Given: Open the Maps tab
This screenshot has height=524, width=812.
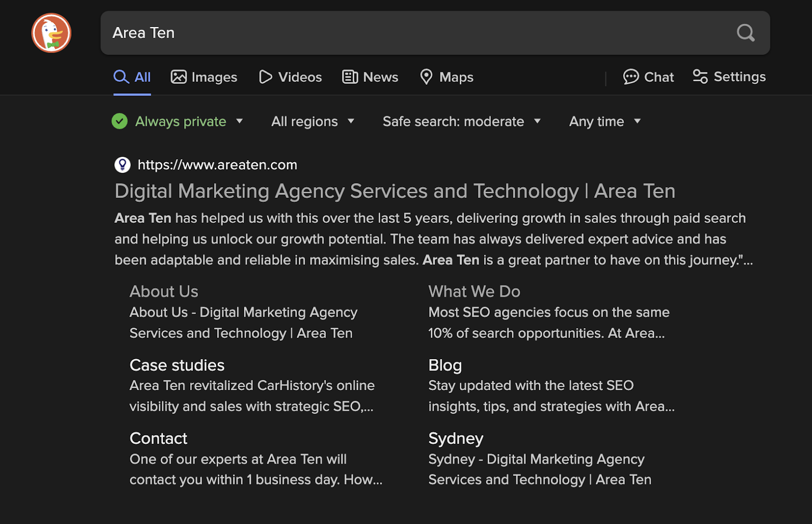Looking at the screenshot, I should point(447,77).
